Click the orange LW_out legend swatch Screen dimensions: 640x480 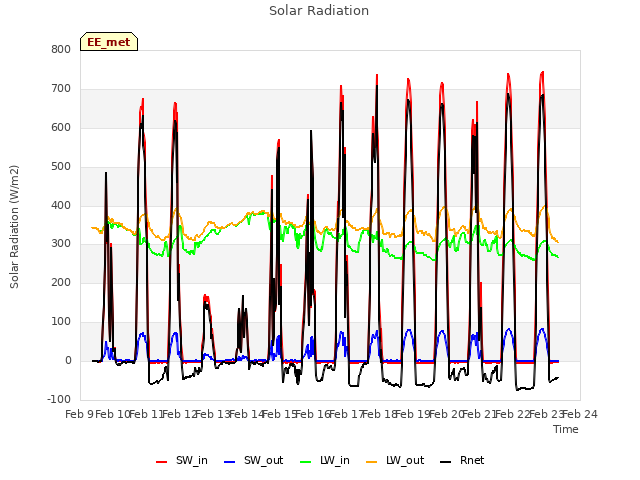(x=371, y=462)
